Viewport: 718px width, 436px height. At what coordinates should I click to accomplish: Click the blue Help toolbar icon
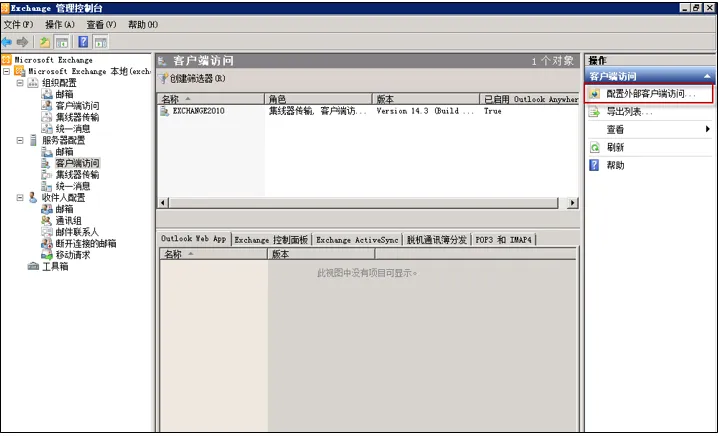coord(83,42)
